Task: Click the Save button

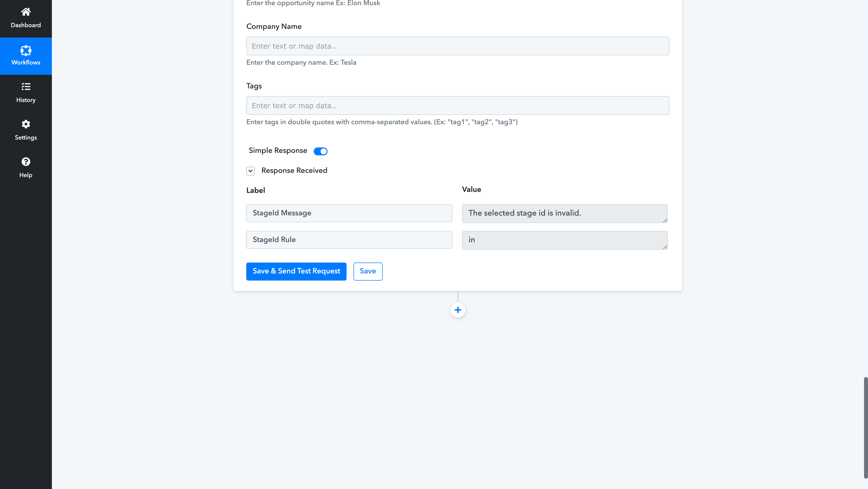Action: point(368,271)
